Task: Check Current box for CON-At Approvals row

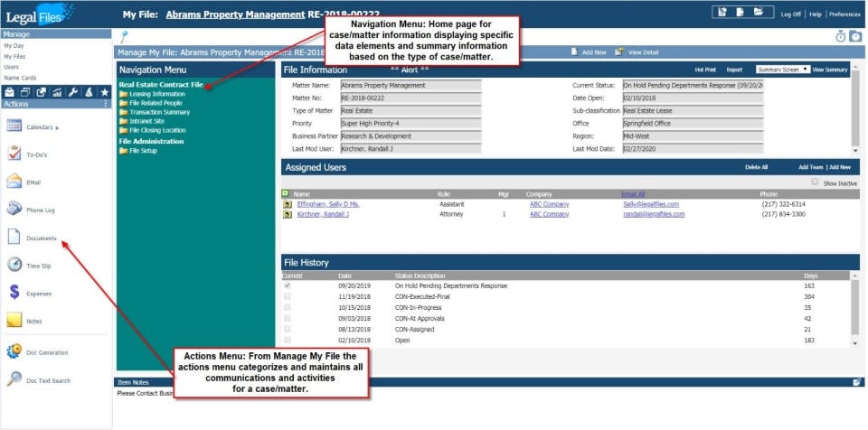Action: pyautogui.click(x=288, y=318)
